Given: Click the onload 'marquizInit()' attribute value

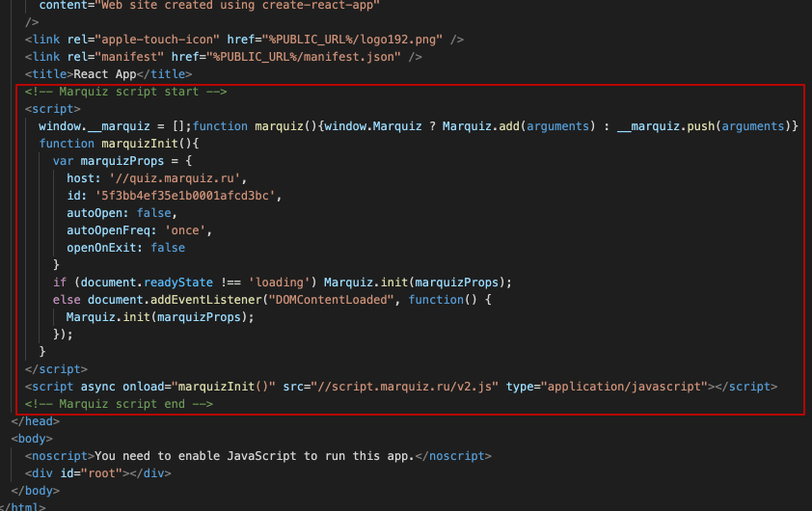Looking at the screenshot, I should pos(223,387).
